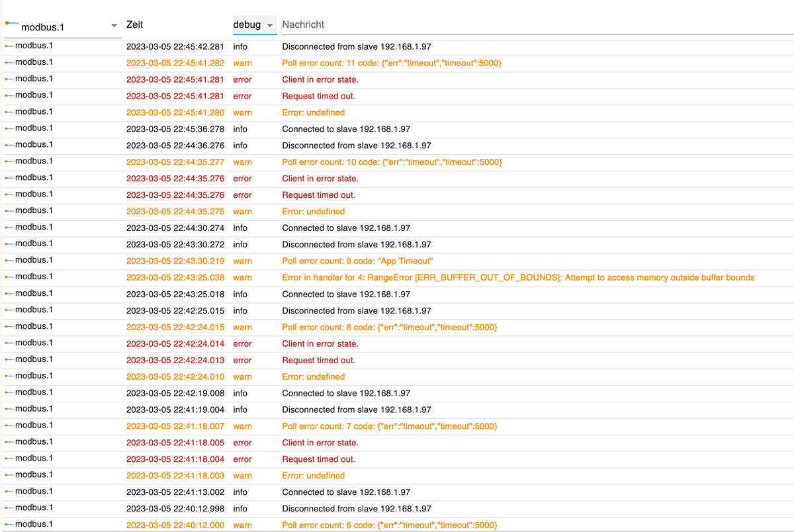Click the modbus icon in the 22:43:30.219 row
Image resolution: width=794 pixels, height=532 pixels.
pos(9,261)
